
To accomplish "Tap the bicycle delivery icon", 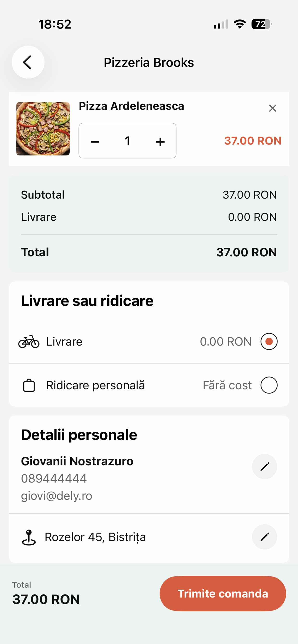I will tap(29, 341).
